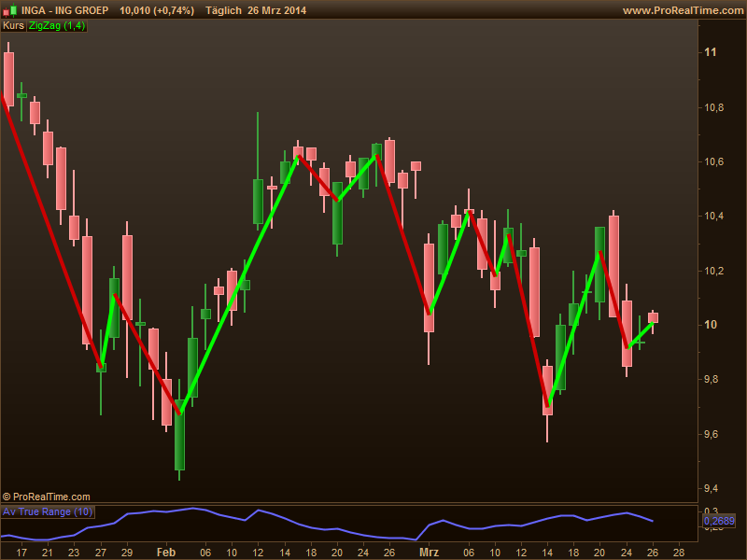Screen dimensions: 747x560
Task: Select the Kurs label tab
Action: 13,26
